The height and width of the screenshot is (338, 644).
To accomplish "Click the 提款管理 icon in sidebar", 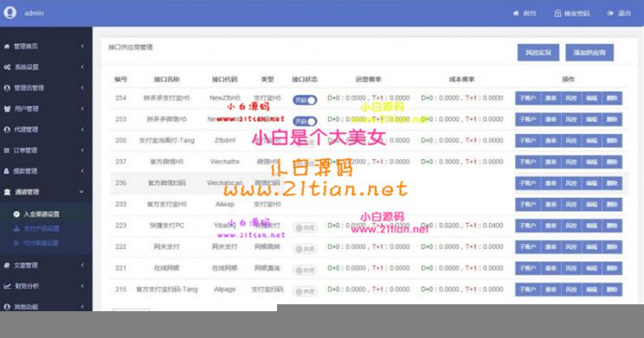I will coord(7,171).
